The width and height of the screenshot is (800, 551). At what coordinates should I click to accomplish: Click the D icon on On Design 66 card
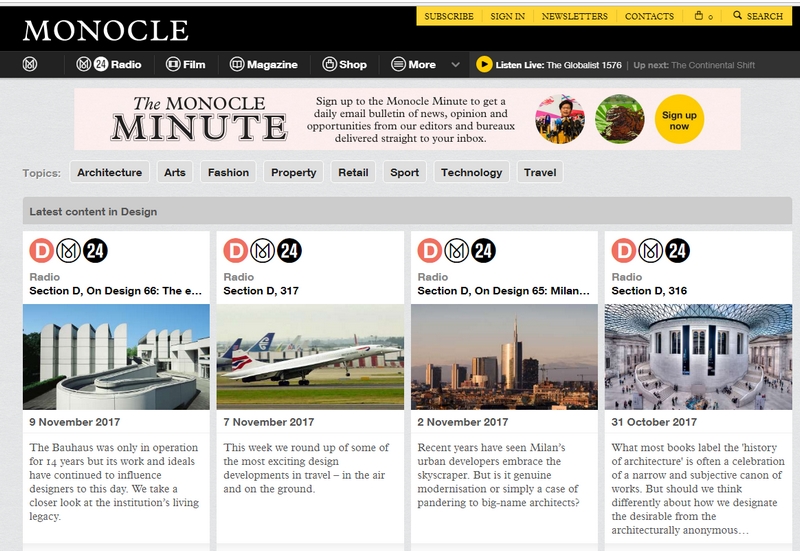coord(42,251)
